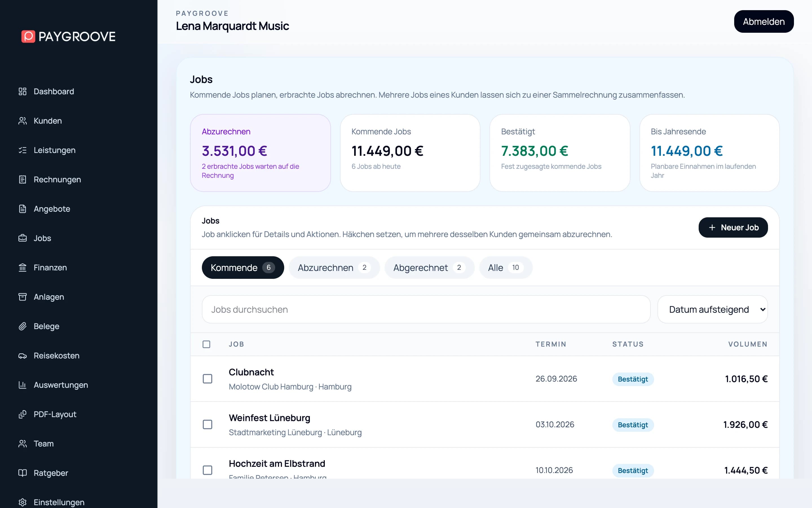Click the Bestätigt summary card
The width and height of the screenshot is (812, 508).
(x=560, y=153)
